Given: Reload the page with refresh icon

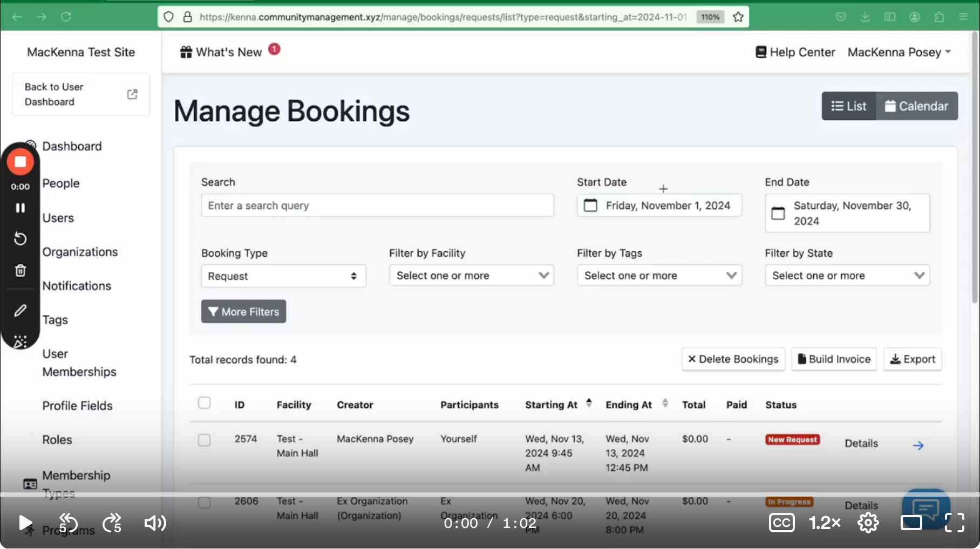Looking at the screenshot, I should [66, 17].
